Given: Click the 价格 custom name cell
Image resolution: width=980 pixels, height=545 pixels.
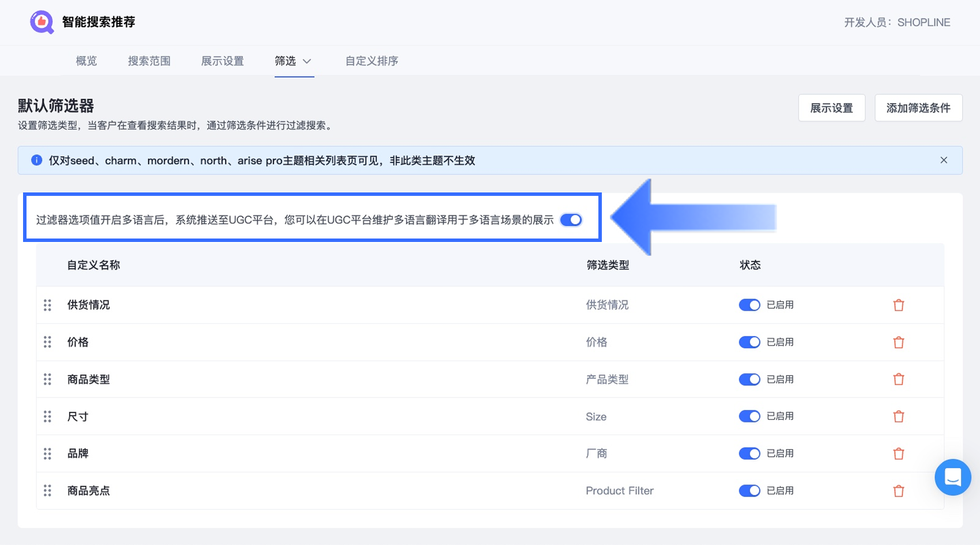Looking at the screenshot, I should pos(78,342).
